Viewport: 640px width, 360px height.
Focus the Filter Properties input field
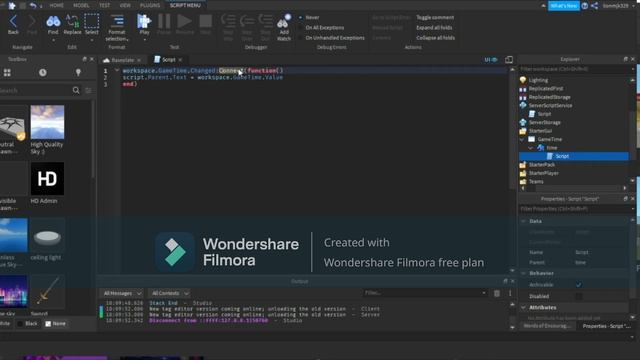(x=576, y=209)
